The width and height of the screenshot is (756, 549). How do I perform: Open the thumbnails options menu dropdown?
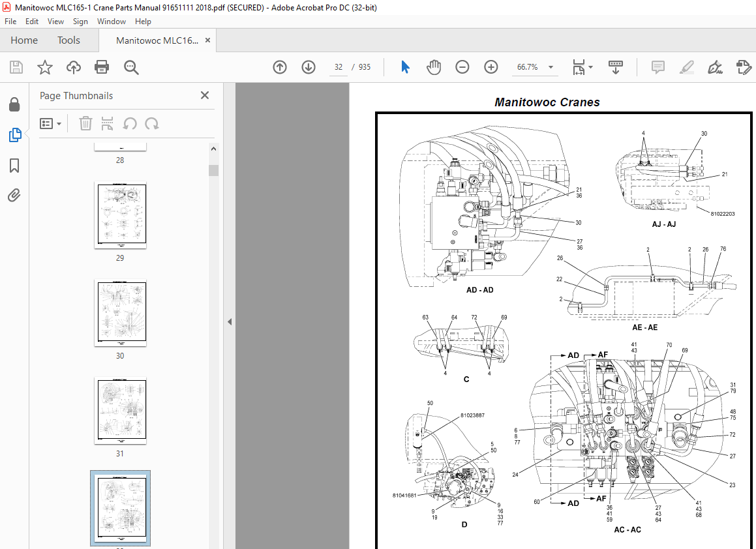pyautogui.click(x=51, y=124)
